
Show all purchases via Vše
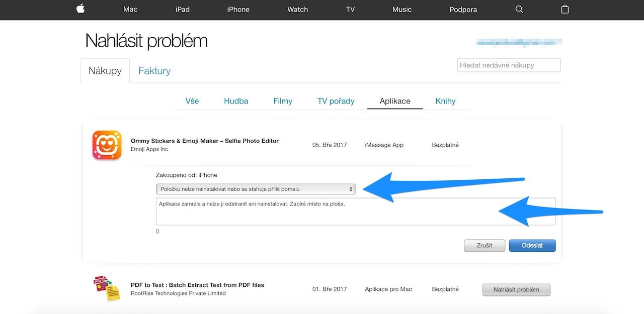pos(192,101)
